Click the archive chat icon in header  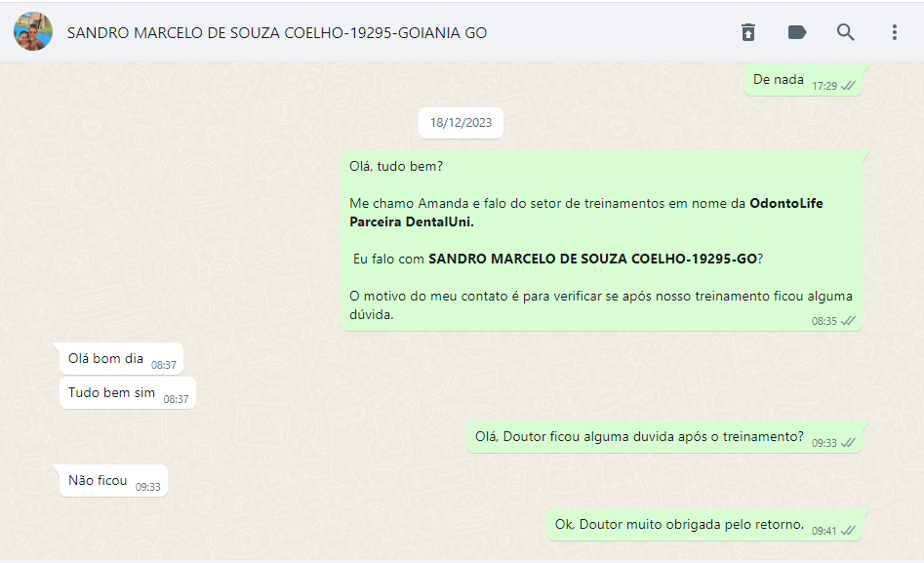click(x=747, y=32)
